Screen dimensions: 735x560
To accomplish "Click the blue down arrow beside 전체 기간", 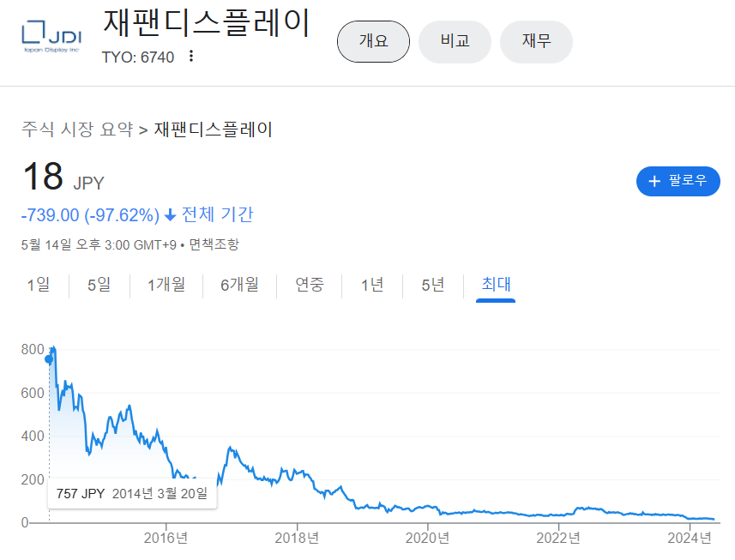I will click(170, 214).
